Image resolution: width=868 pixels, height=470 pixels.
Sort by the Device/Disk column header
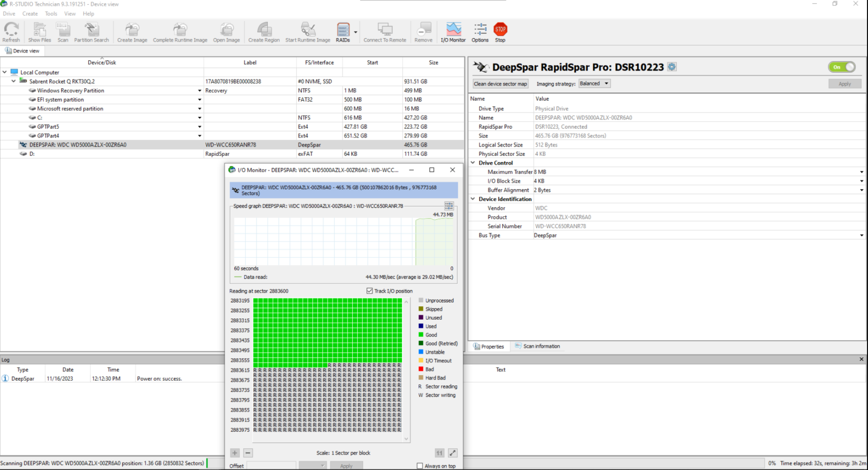click(x=102, y=62)
